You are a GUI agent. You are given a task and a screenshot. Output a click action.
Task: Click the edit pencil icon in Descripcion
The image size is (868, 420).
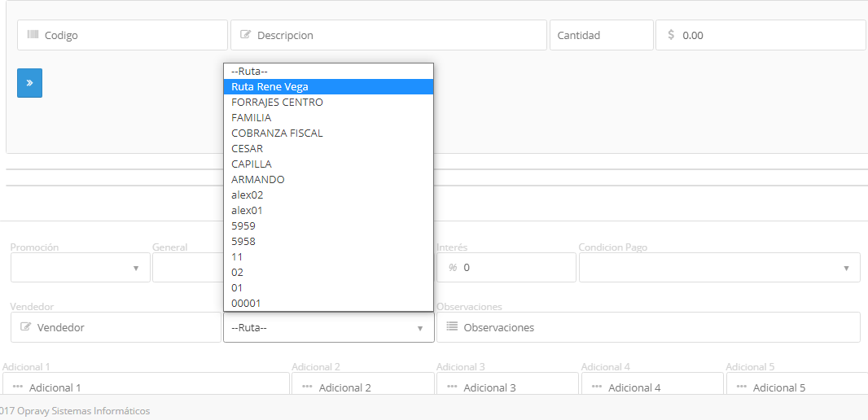pyautogui.click(x=245, y=34)
